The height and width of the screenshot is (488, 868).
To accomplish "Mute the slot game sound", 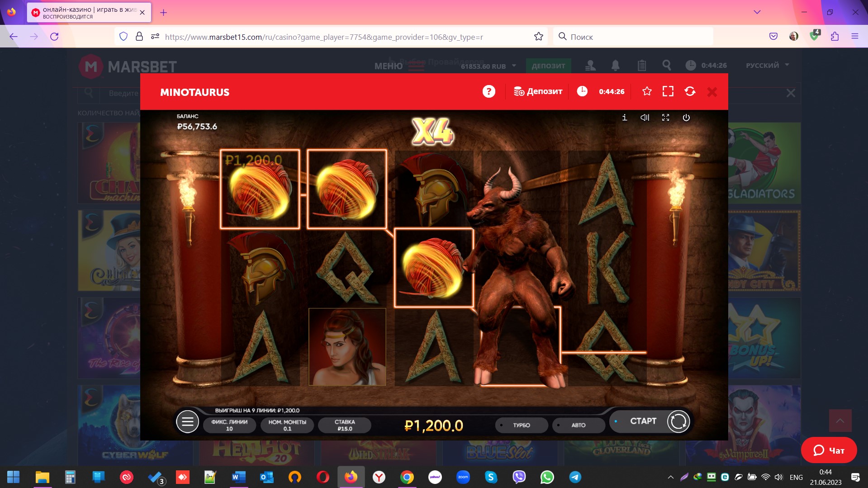I will (x=645, y=118).
